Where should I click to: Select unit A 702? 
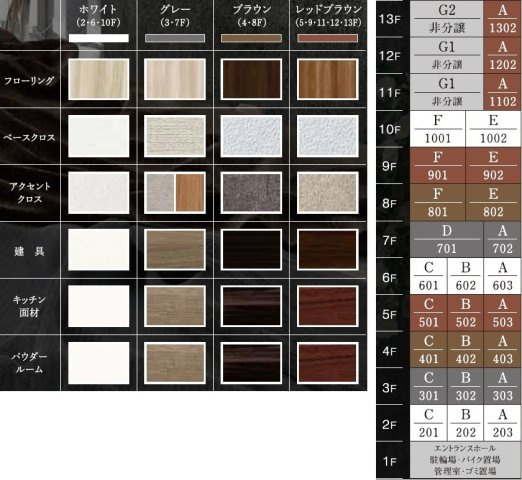point(502,239)
